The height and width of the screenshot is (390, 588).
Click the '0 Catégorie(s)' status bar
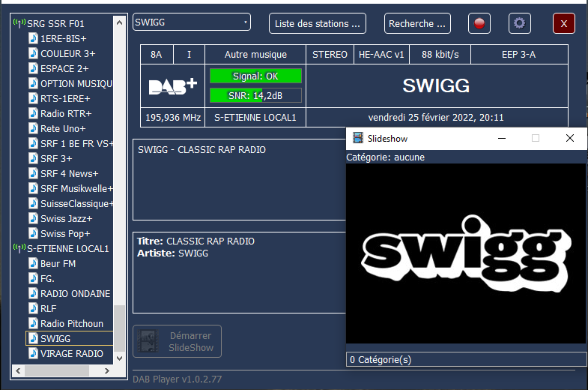point(466,359)
